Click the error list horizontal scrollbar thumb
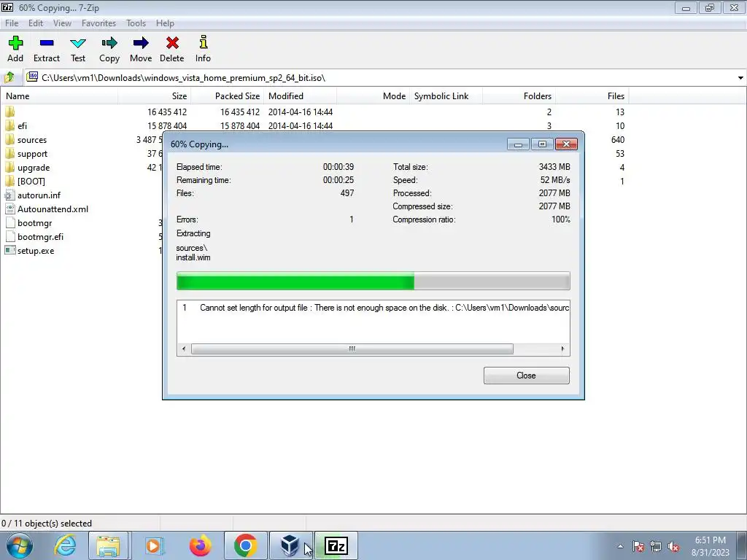 (352, 349)
